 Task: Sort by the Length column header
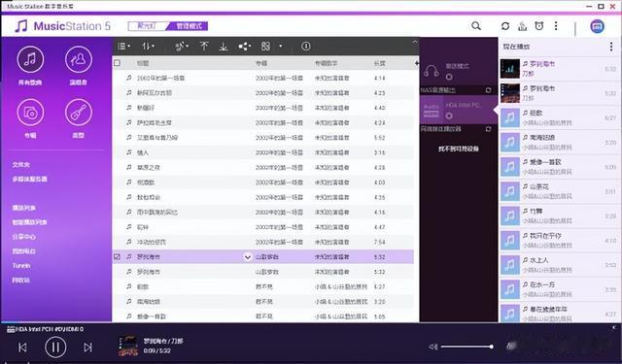[380, 63]
